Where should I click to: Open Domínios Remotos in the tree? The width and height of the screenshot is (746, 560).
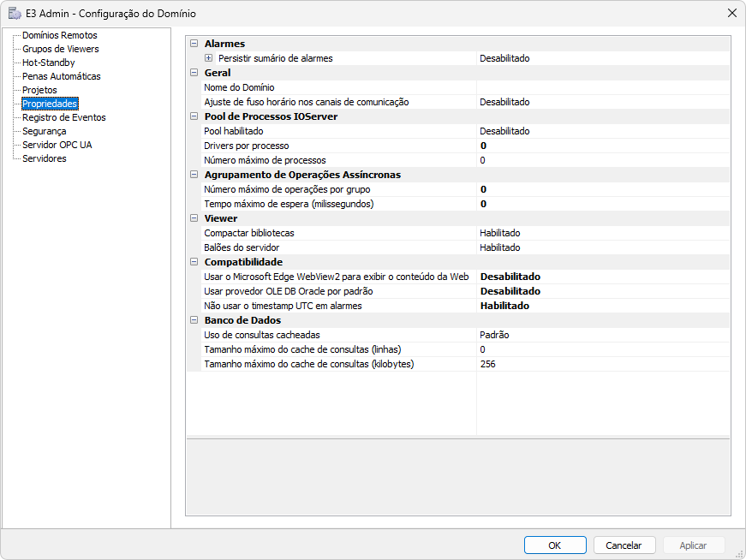point(59,35)
